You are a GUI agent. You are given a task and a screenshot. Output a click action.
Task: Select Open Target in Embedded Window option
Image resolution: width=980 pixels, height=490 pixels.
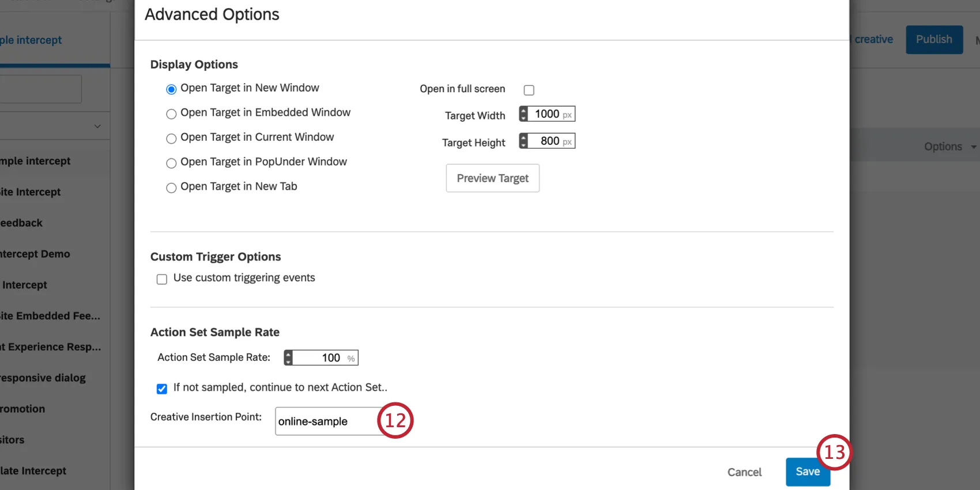171,114
